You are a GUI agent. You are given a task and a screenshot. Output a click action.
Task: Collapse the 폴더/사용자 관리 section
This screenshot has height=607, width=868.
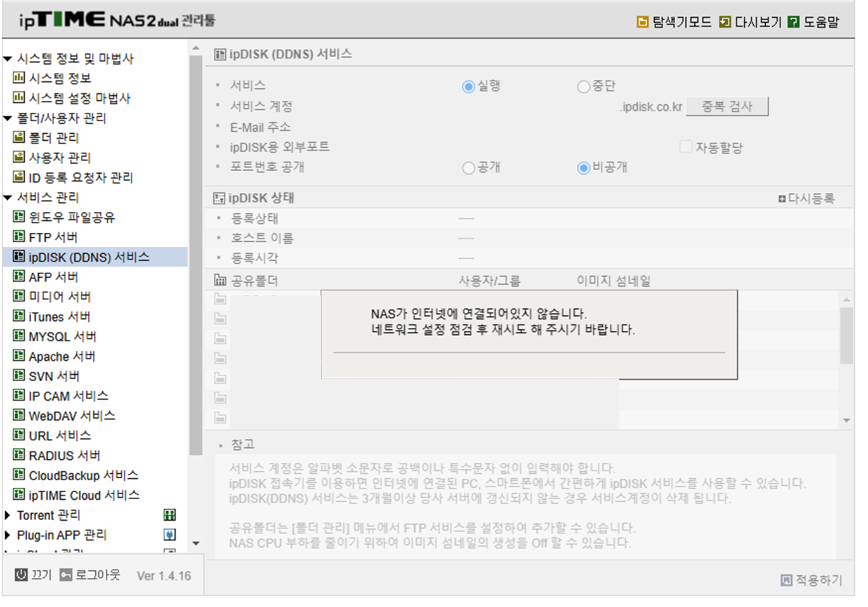[8, 118]
